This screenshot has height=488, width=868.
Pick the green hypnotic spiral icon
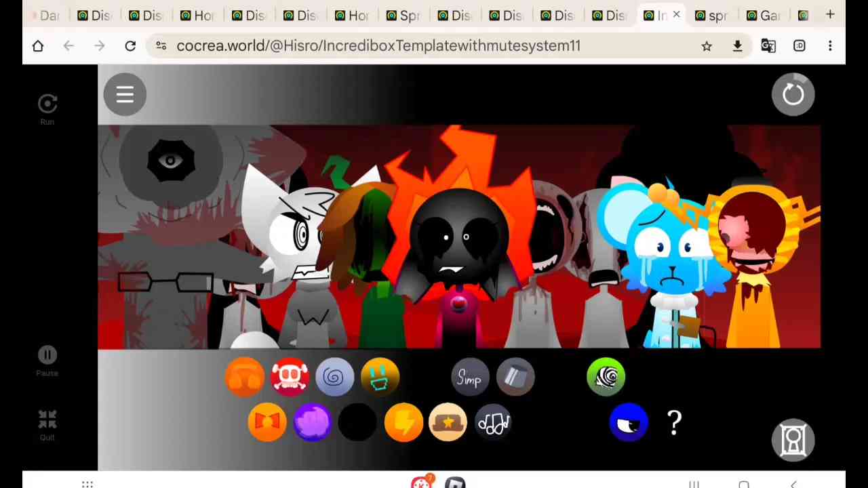pyautogui.click(x=606, y=377)
